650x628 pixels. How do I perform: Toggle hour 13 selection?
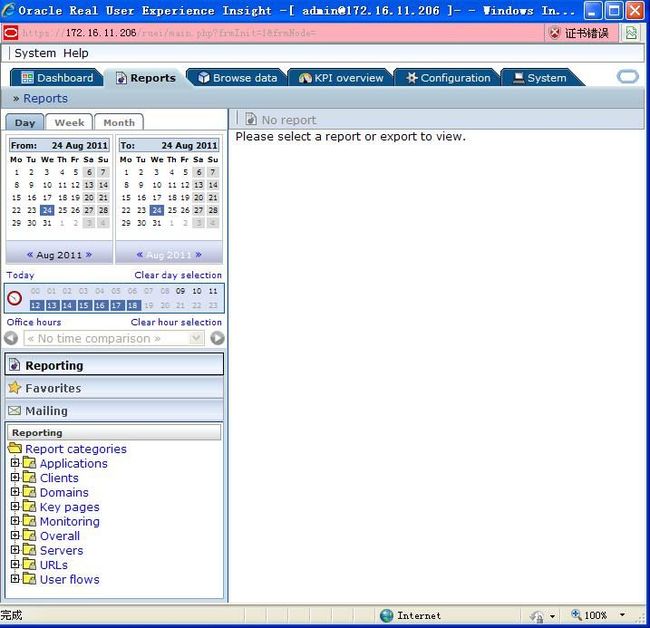(x=51, y=306)
